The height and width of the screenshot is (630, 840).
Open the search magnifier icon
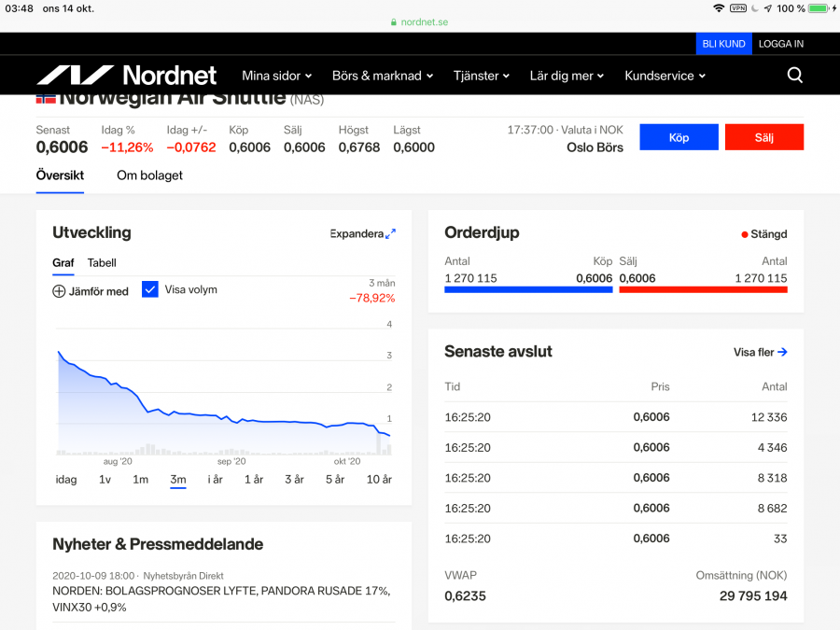coord(795,75)
